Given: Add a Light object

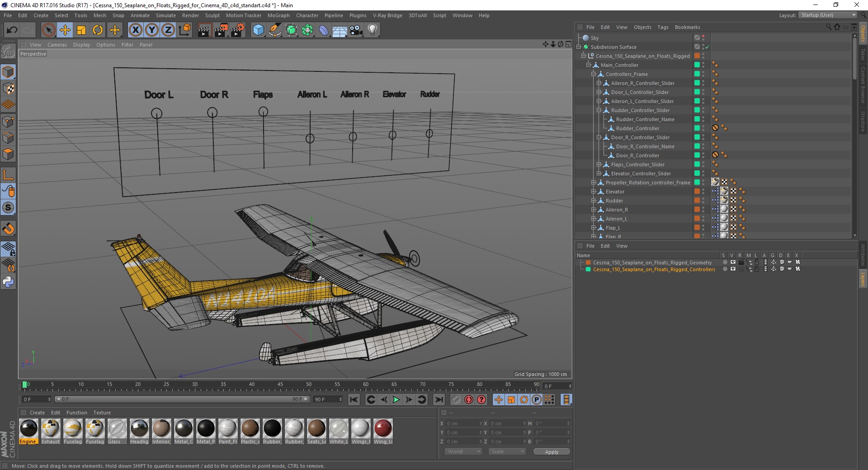Looking at the screenshot, I should (x=373, y=30).
